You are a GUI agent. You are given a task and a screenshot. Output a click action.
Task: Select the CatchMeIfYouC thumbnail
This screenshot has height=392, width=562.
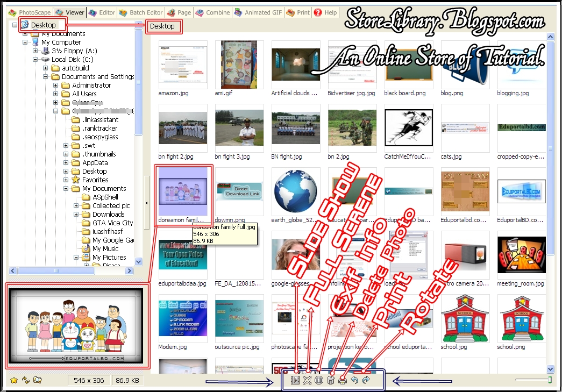point(409,129)
